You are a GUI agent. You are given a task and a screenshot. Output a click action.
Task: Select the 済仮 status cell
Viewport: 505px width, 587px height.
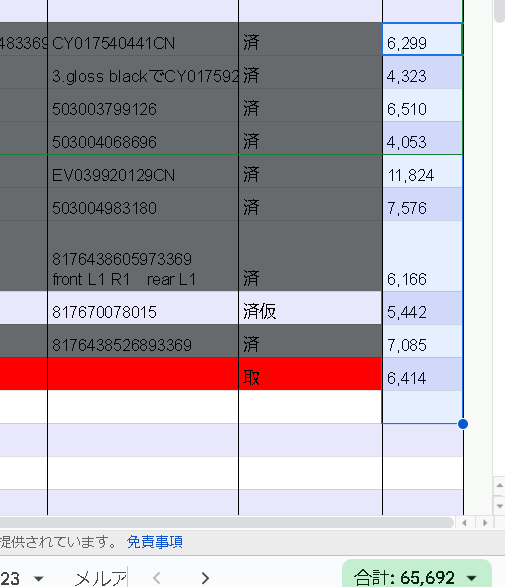310,308
